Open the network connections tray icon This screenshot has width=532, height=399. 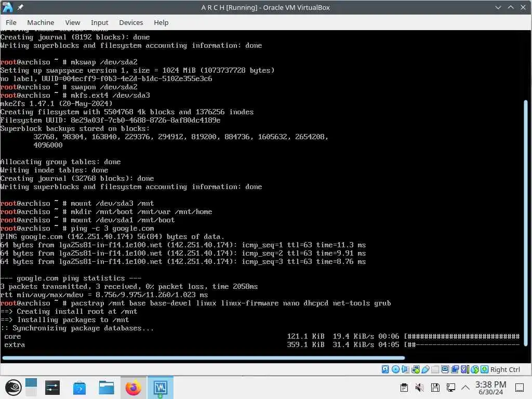pos(451,388)
